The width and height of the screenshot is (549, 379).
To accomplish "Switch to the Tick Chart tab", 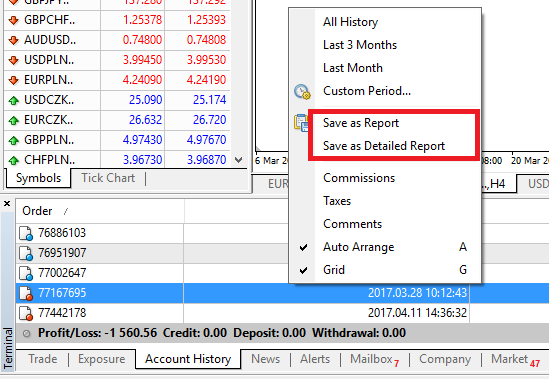I will click(108, 178).
